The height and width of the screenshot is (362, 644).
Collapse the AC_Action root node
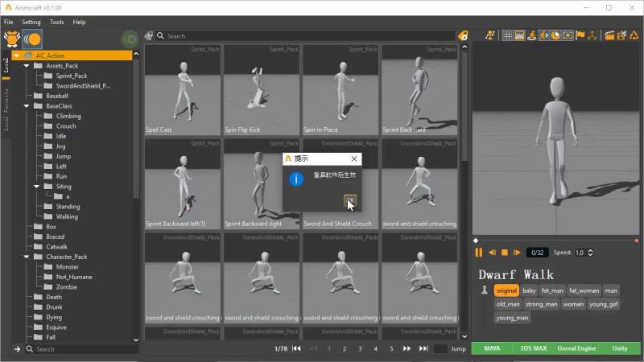click(16, 56)
